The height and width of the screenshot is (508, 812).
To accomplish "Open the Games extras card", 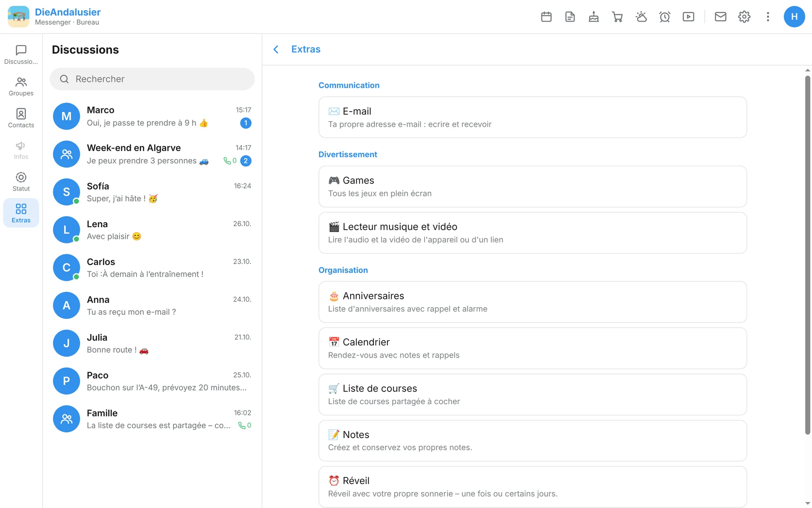I will coord(532,186).
